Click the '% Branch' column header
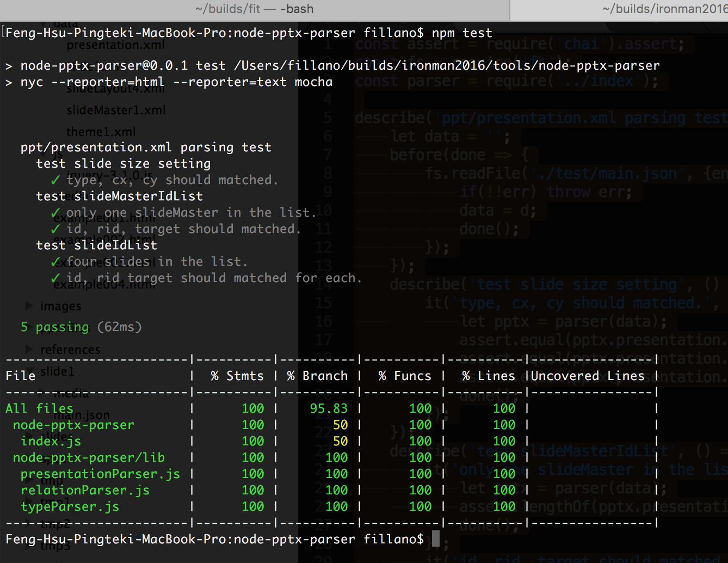The width and height of the screenshot is (728, 563). click(x=317, y=376)
